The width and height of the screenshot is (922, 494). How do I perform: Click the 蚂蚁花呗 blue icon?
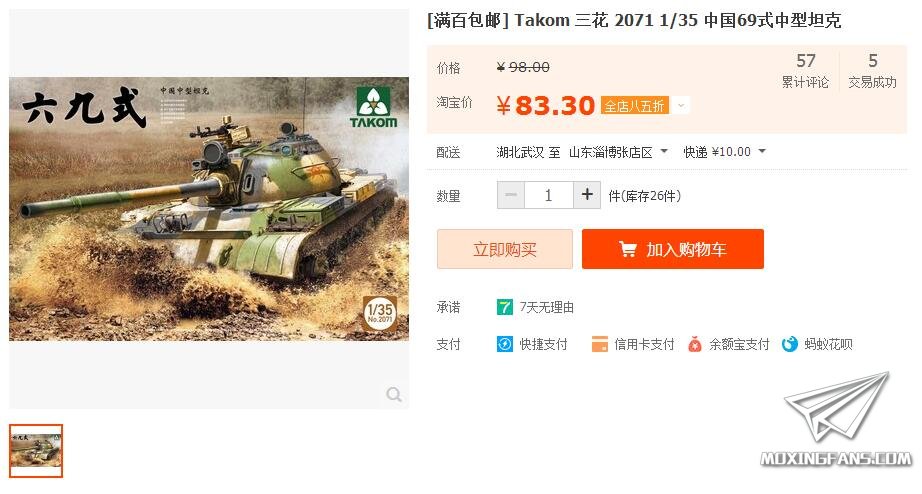pyautogui.click(x=789, y=344)
